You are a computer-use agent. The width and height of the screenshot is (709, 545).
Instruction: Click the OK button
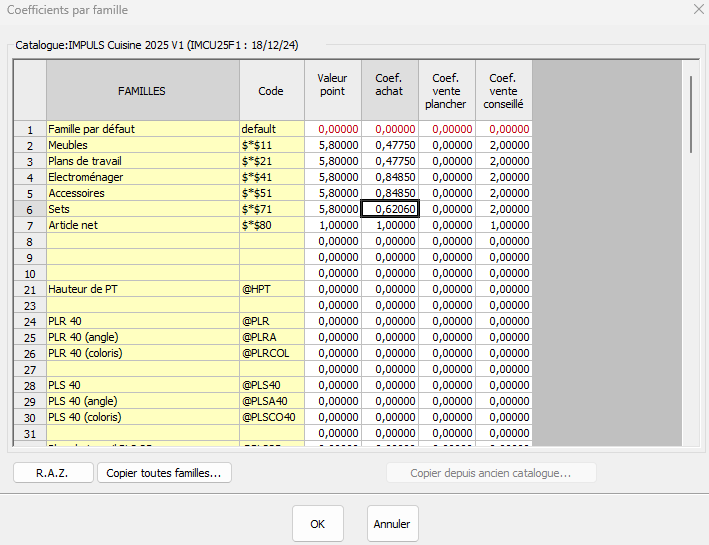(317, 524)
